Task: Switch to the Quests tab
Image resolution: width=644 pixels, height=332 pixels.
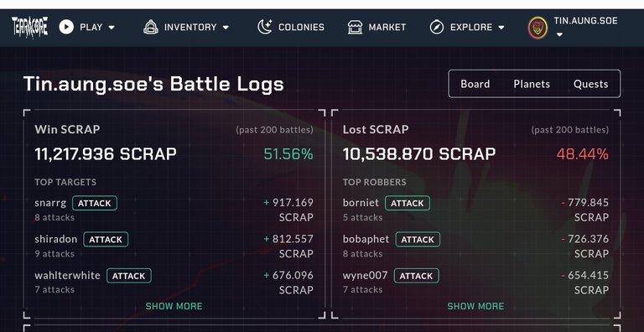Action: pyautogui.click(x=590, y=84)
